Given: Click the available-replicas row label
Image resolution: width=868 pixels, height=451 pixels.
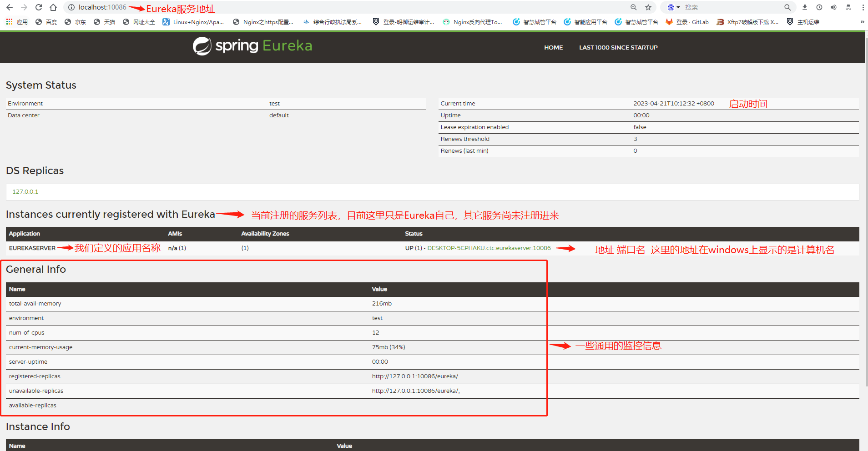Looking at the screenshot, I should (33, 405).
